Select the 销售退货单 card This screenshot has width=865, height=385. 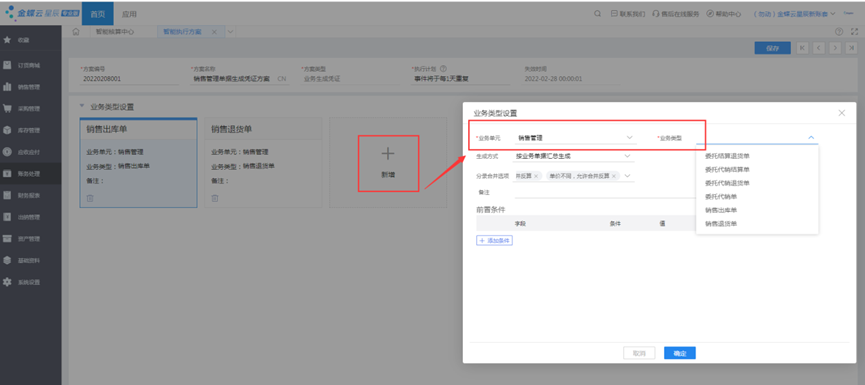point(263,162)
